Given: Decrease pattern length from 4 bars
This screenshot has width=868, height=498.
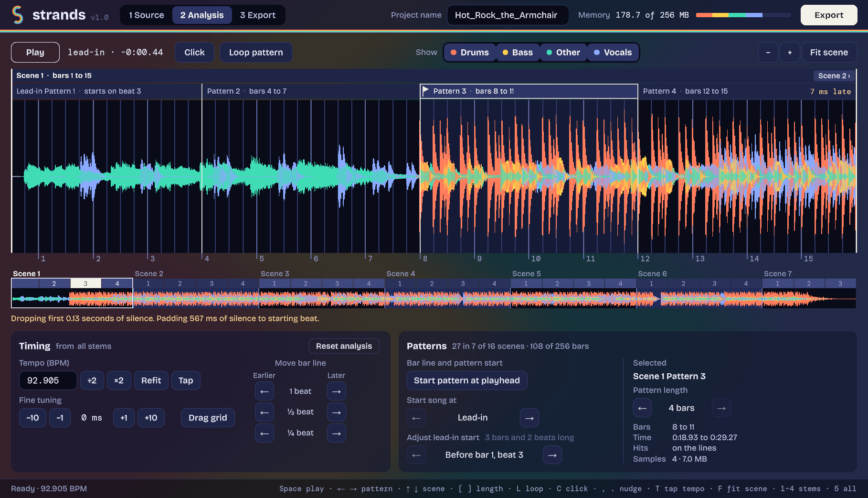Looking at the screenshot, I should (642, 408).
